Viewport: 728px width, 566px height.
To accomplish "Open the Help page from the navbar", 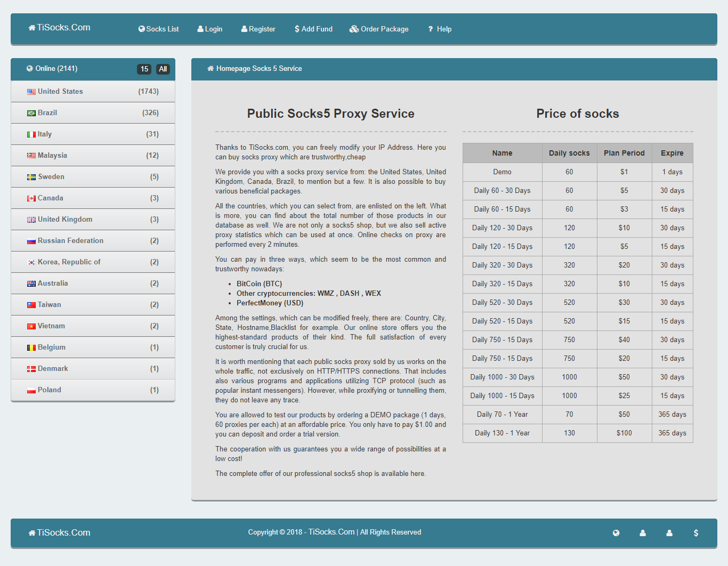I will point(440,29).
